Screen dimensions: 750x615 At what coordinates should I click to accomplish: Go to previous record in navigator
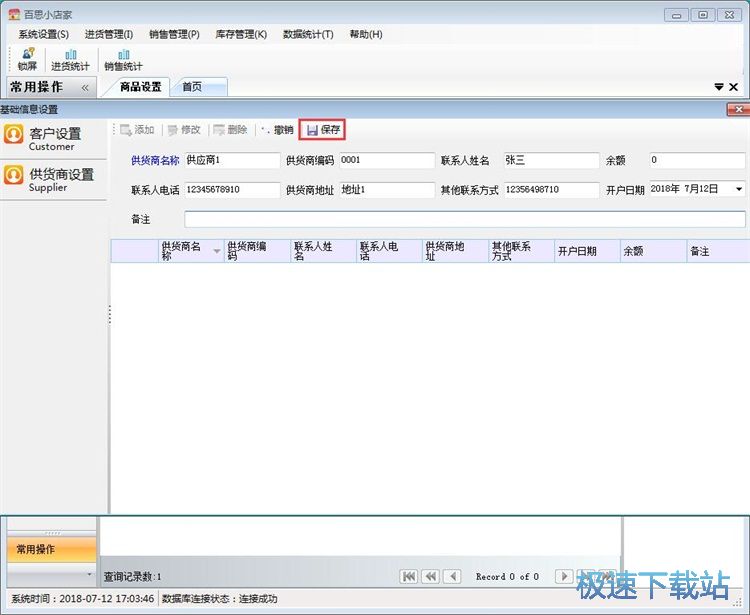452,577
